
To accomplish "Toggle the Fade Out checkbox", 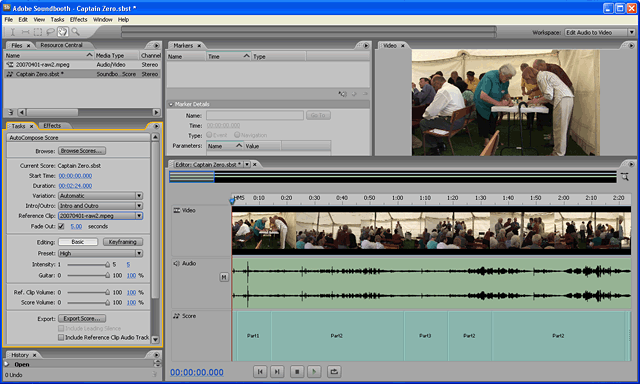I will coord(61,226).
